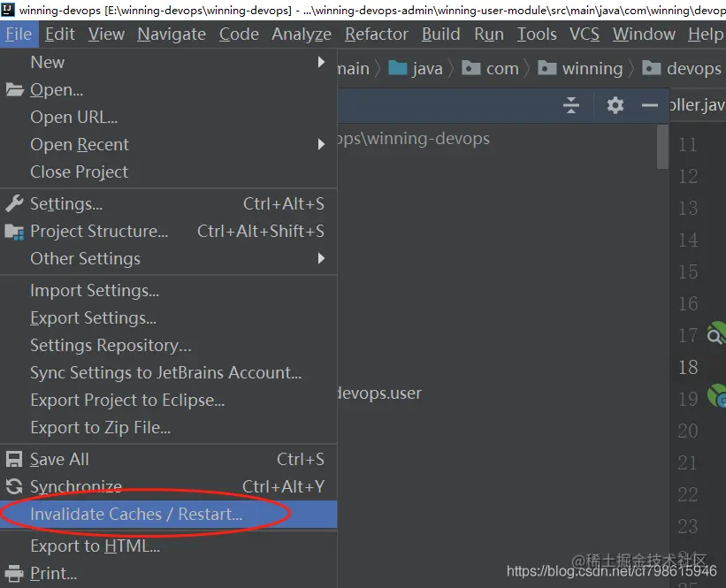The height and width of the screenshot is (588, 726).
Task: Open the Refactor menu
Action: click(377, 34)
